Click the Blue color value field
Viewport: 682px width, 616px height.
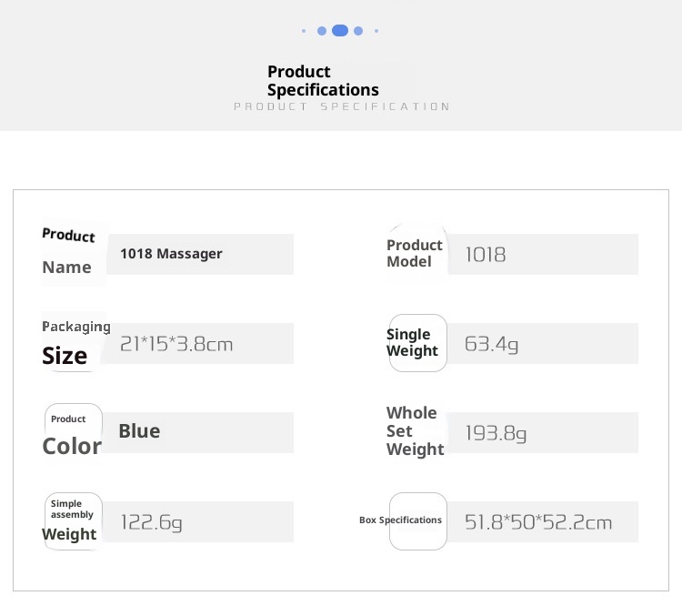(x=201, y=432)
